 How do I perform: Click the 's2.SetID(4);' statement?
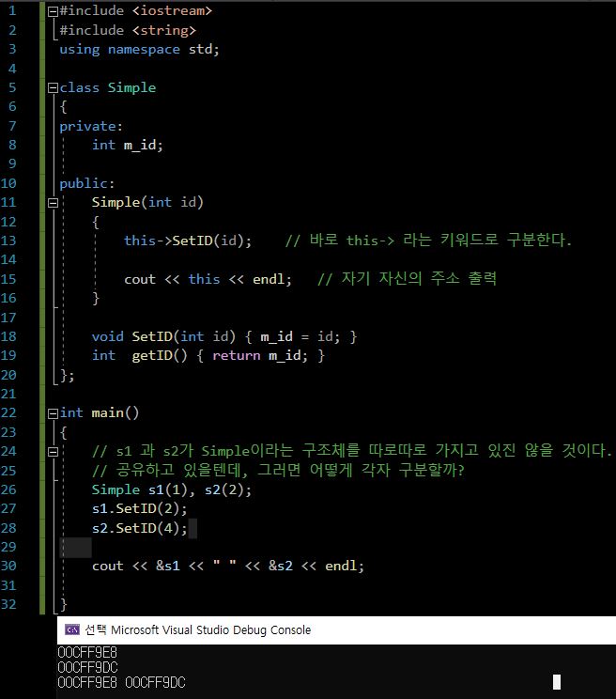click(x=139, y=528)
